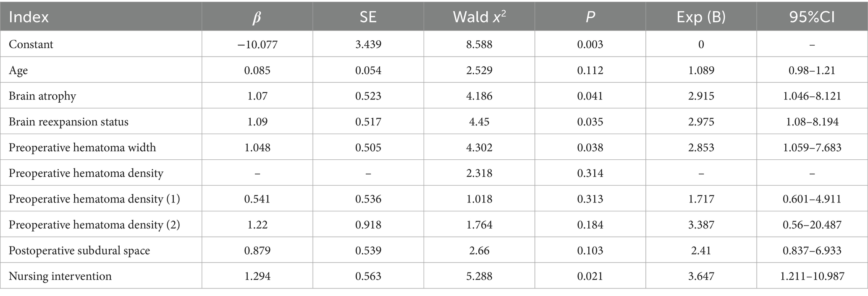The height and width of the screenshot is (296, 868).
Task: Click the Brain atrophy row label
Action: pyautogui.click(x=42, y=96)
